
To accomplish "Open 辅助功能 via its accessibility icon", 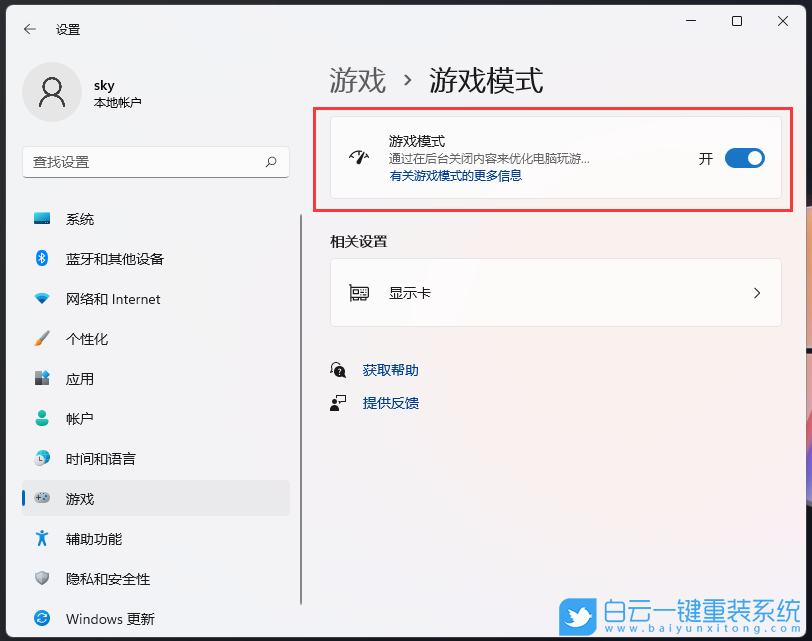I will (40, 539).
